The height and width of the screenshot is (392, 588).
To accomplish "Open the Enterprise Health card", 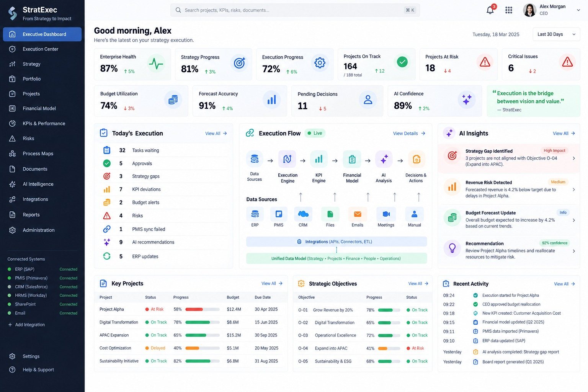I will [x=132, y=64].
